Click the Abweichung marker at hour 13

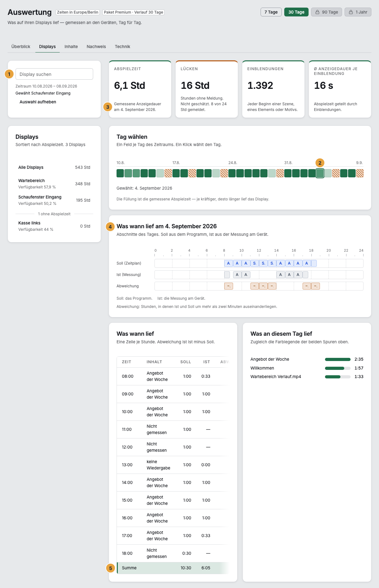pyautogui.click(x=272, y=286)
